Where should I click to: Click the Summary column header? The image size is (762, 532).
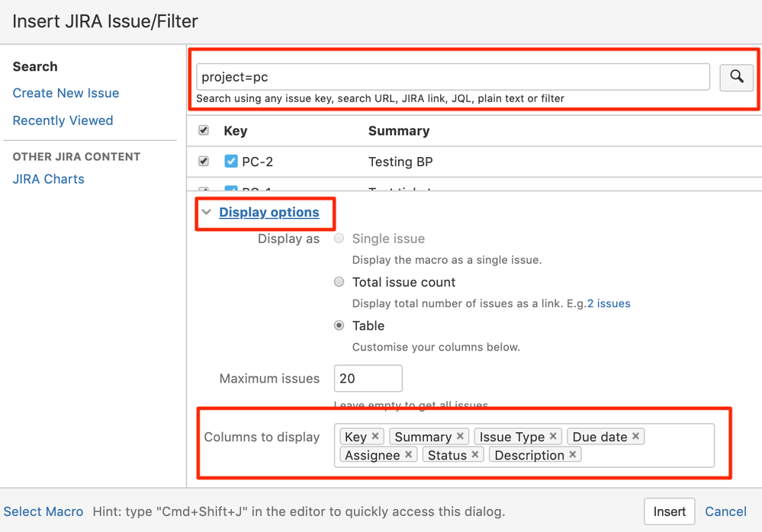(x=399, y=130)
